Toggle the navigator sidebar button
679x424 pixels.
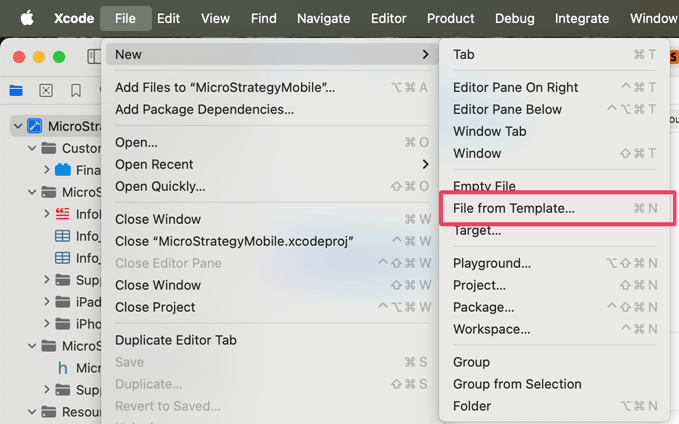(94, 57)
